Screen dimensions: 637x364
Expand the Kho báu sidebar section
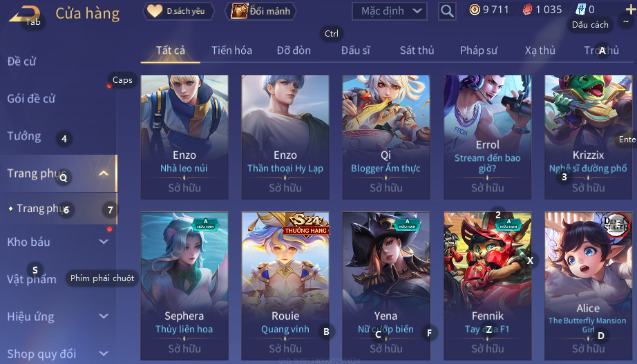pos(104,242)
